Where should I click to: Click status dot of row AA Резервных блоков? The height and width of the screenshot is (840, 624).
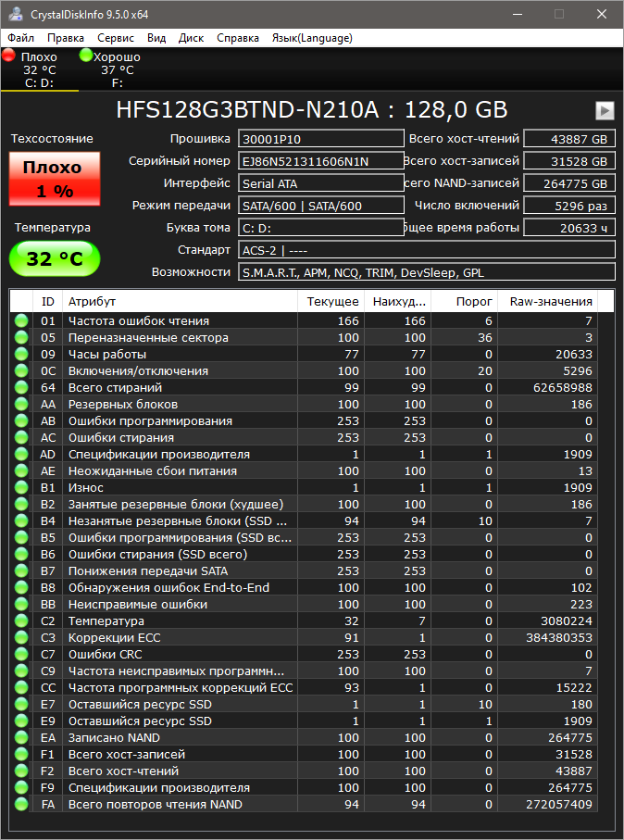[x=21, y=404]
